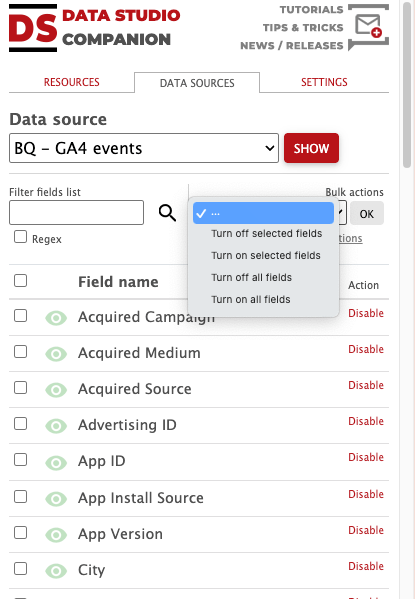415x599 pixels.
Task: Toggle eye icon for App Version
Action: pyautogui.click(x=56, y=535)
